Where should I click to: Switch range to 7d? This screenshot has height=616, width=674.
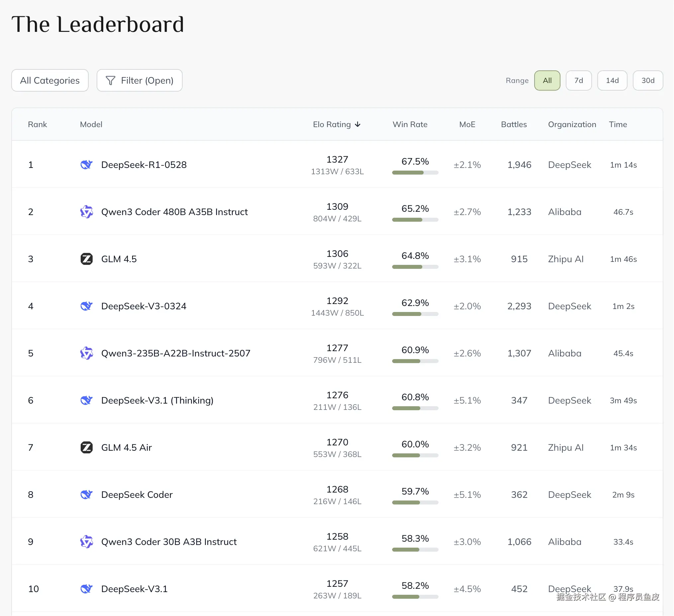(x=578, y=81)
